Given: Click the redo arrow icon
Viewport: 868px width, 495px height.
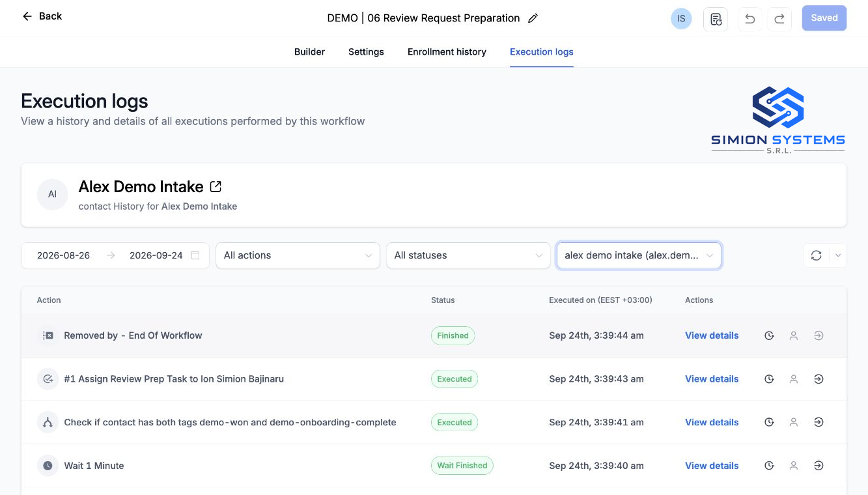Looking at the screenshot, I should click(x=779, y=19).
